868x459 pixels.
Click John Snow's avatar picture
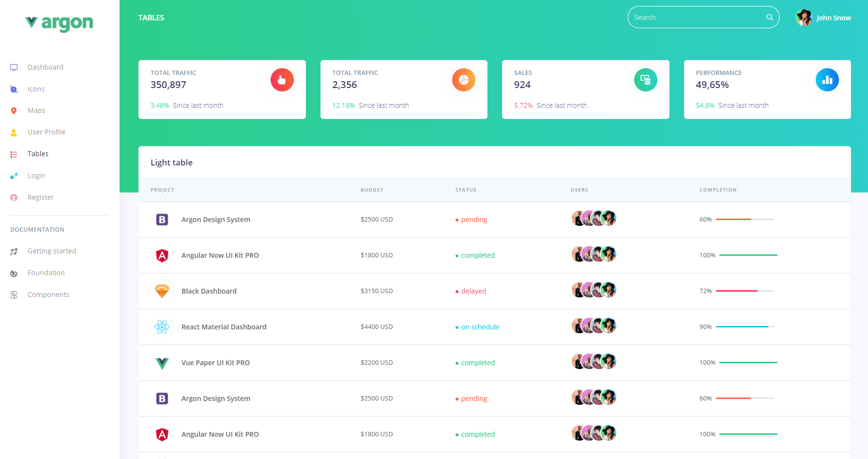[804, 17]
